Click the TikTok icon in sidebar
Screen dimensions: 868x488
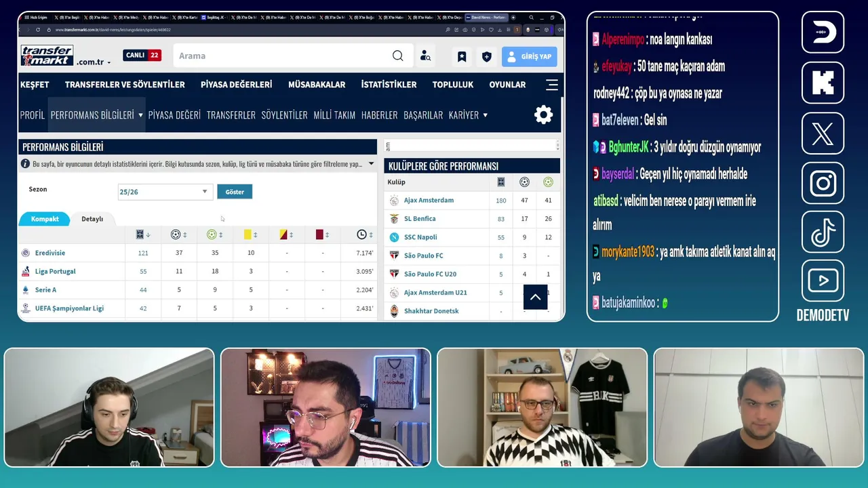point(823,233)
